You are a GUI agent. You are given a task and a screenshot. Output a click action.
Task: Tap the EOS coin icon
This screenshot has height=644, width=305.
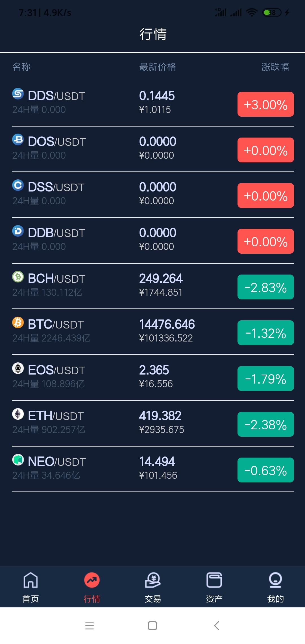(x=18, y=368)
